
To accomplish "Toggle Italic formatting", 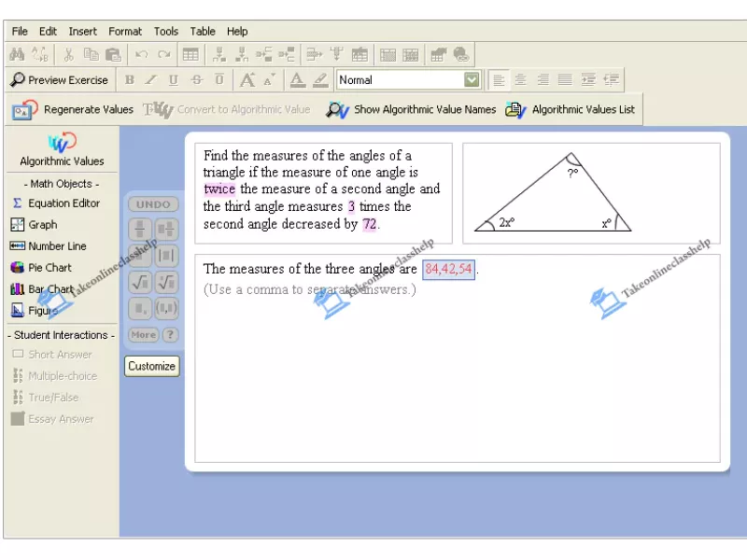I will click(151, 80).
